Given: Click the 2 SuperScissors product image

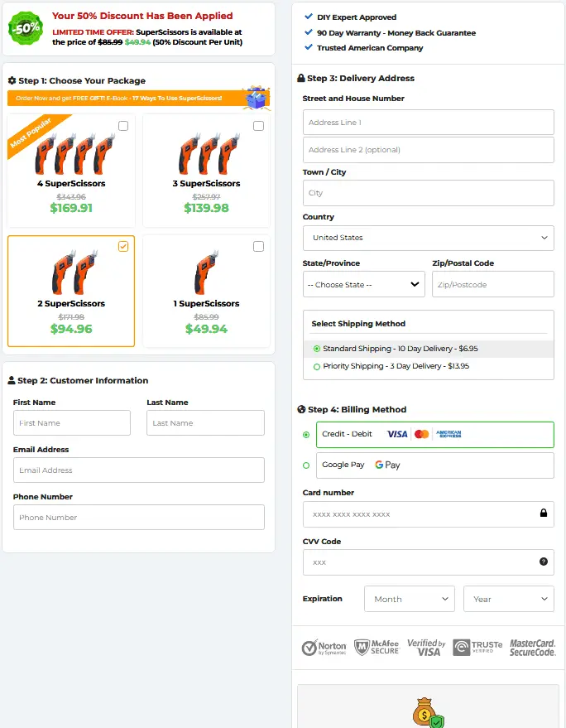Looking at the screenshot, I should 74,273.
